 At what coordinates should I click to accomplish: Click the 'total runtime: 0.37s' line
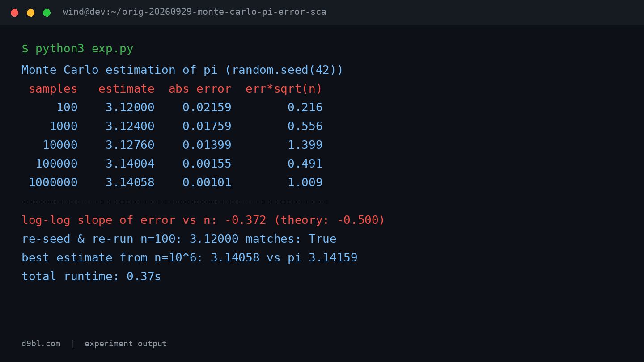click(x=91, y=277)
